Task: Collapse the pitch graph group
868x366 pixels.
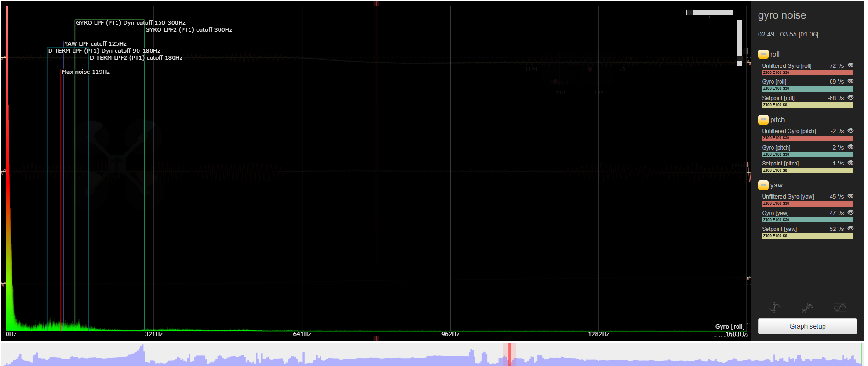Action: [x=763, y=120]
